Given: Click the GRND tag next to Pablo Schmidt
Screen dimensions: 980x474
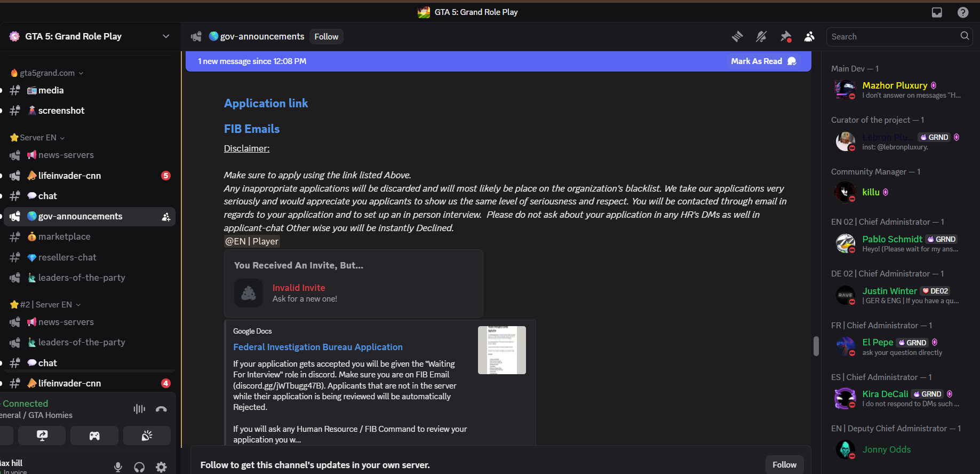Looking at the screenshot, I should pos(942,239).
